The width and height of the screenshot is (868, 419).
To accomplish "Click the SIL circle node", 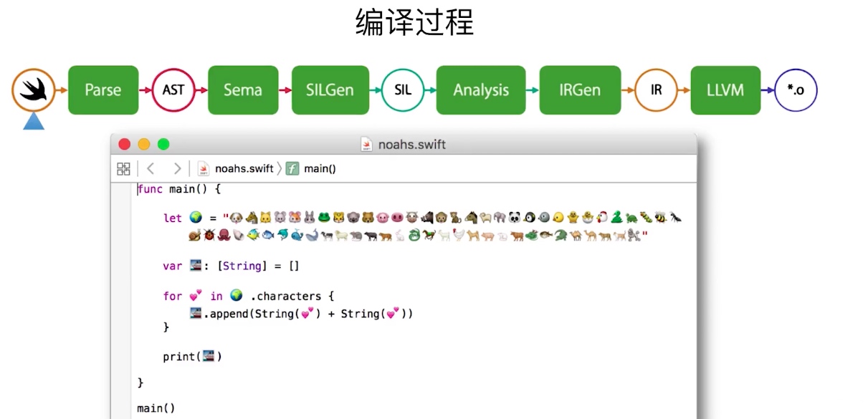I will 402,90.
